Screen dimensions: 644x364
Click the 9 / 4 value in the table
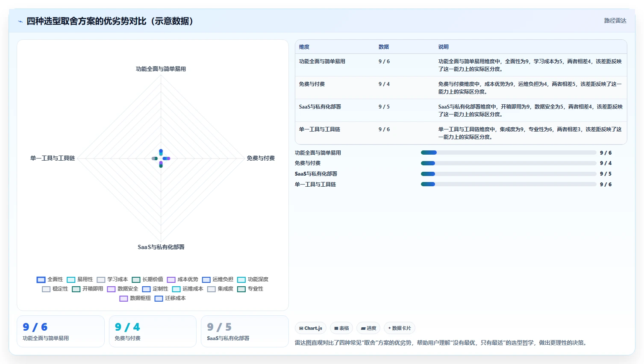(384, 84)
